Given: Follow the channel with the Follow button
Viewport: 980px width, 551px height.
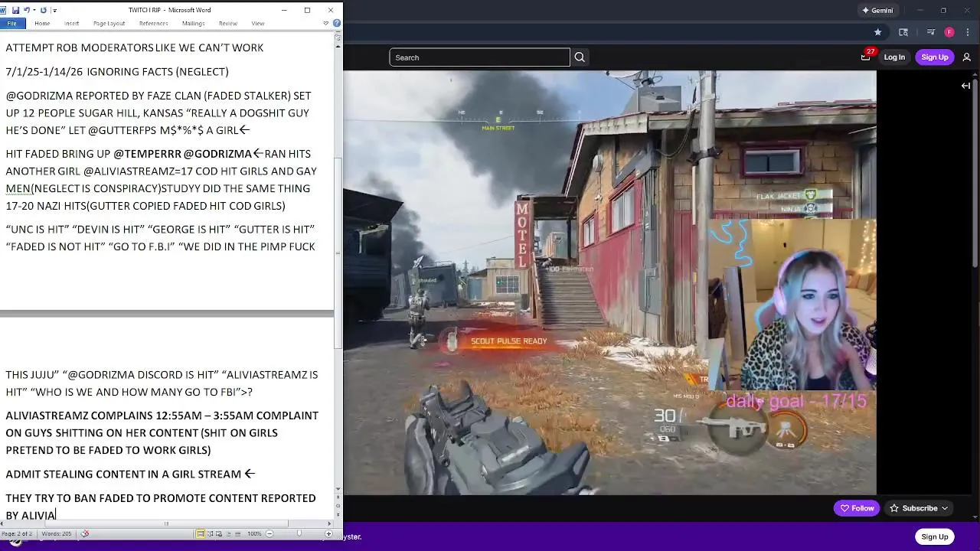Looking at the screenshot, I should (857, 508).
